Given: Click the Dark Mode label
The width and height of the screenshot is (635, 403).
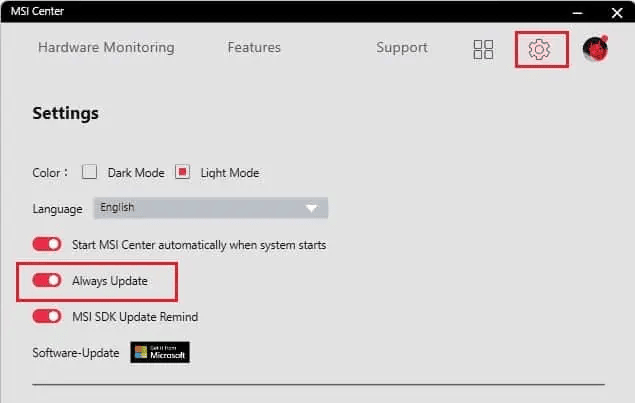Looking at the screenshot, I should tap(136, 173).
